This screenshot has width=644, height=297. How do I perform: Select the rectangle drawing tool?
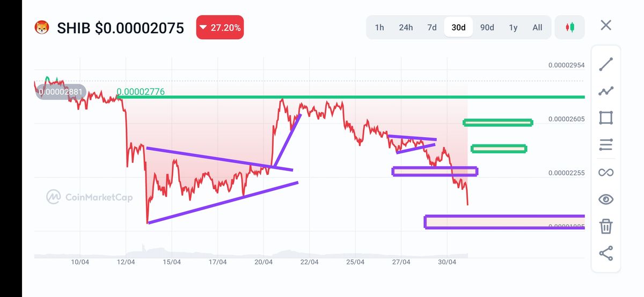click(x=606, y=118)
